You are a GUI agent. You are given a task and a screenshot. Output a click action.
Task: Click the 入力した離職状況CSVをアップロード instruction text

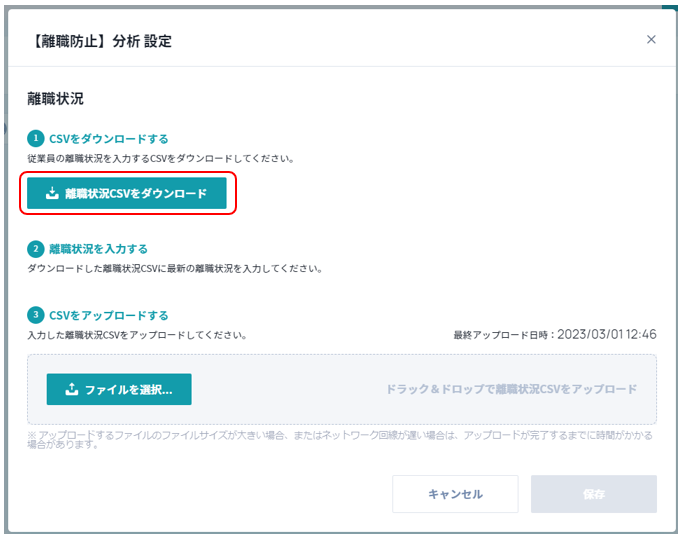[137, 335]
